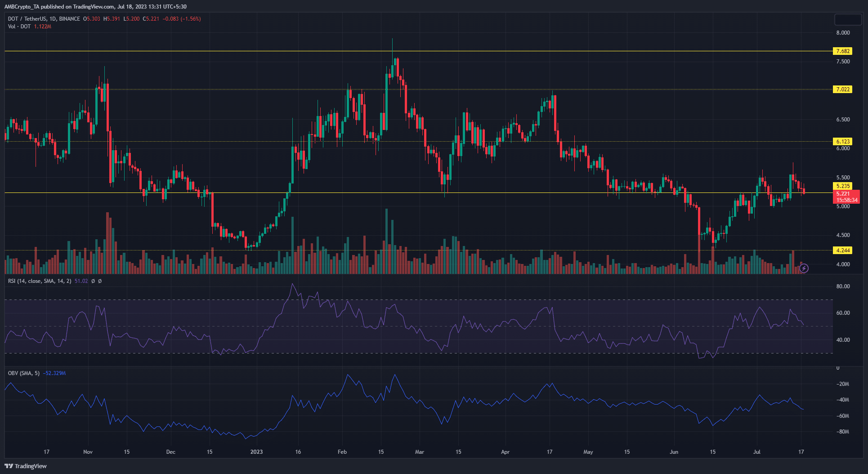Image resolution: width=868 pixels, height=474 pixels.
Task: Click the Nov label on the time axis
Action: click(88, 452)
